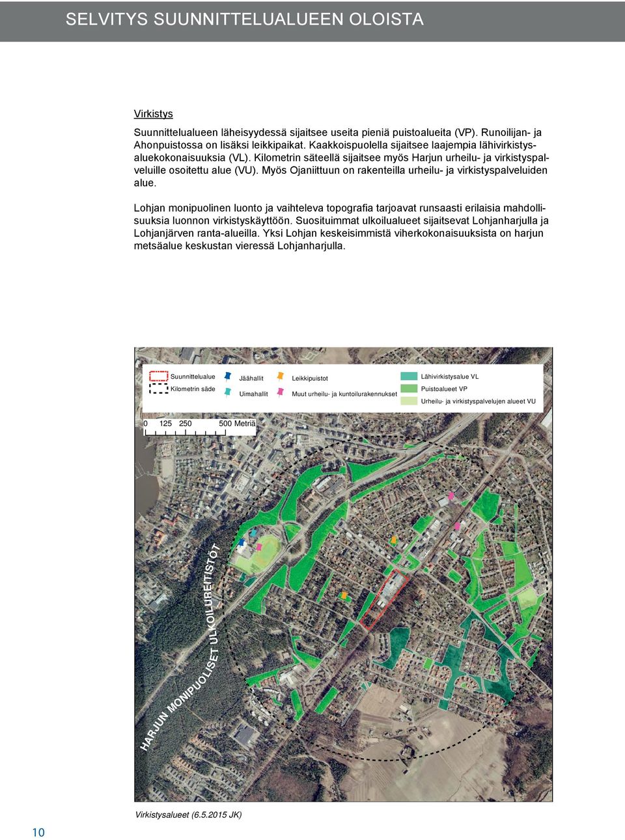The height and width of the screenshot is (840, 625).
Task: Click the line ending 'metsäalue keskustan vieressä Lohjanharjulla.'
Action: 240,246
